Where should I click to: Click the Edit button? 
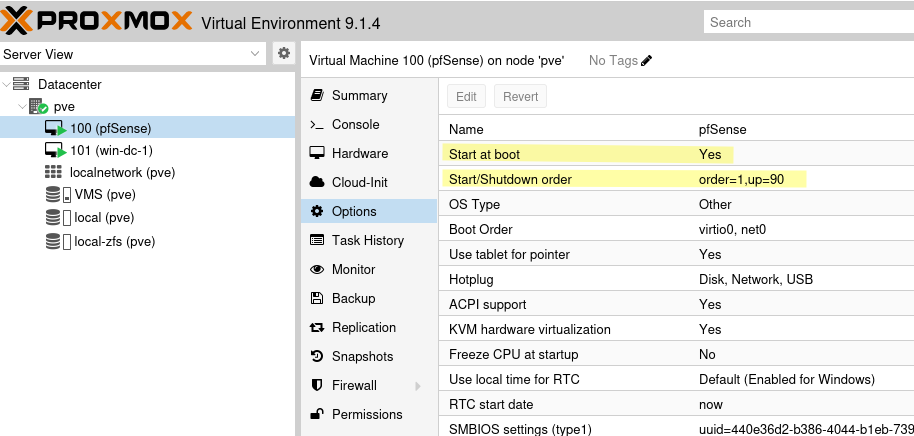[x=466, y=96]
